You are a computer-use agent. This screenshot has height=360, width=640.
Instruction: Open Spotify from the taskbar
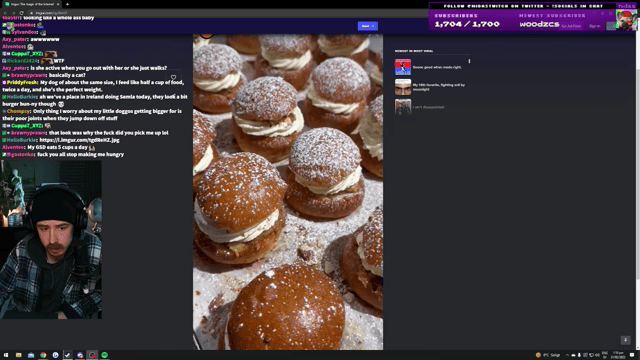point(104,355)
